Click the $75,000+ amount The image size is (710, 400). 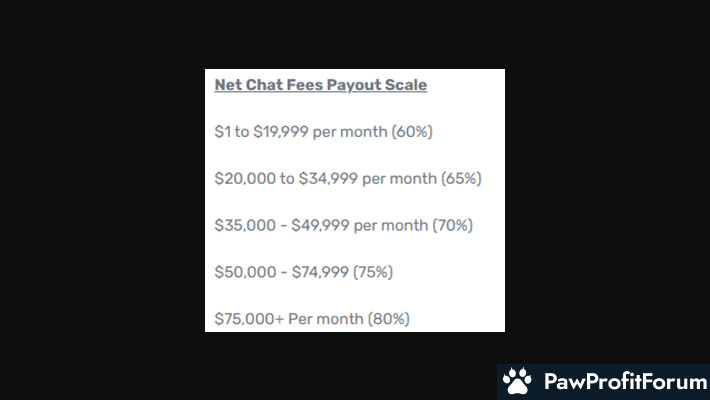click(249, 320)
